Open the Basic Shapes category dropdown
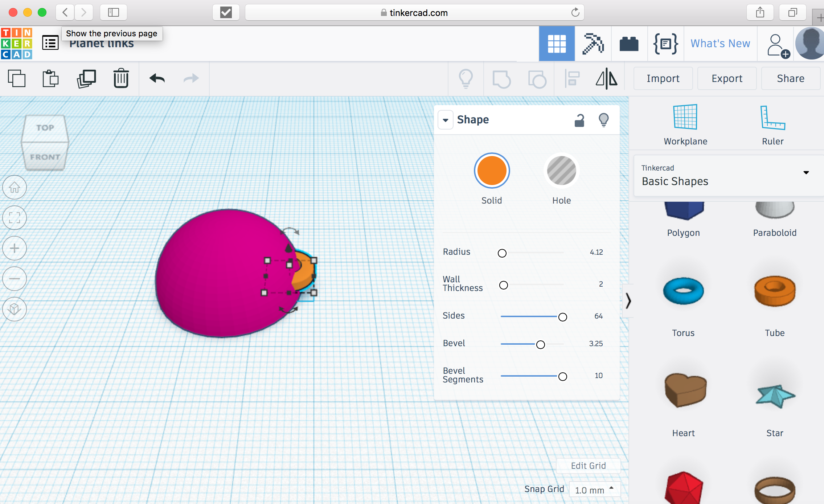This screenshot has width=824, height=504. (806, 173)
